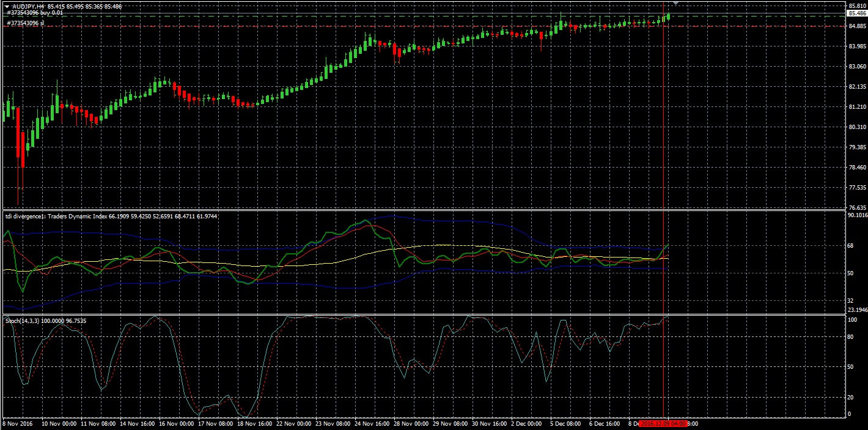Click the 90.1016 TDI scale value
The image size is (868, 430).
[x=857, y=215]
